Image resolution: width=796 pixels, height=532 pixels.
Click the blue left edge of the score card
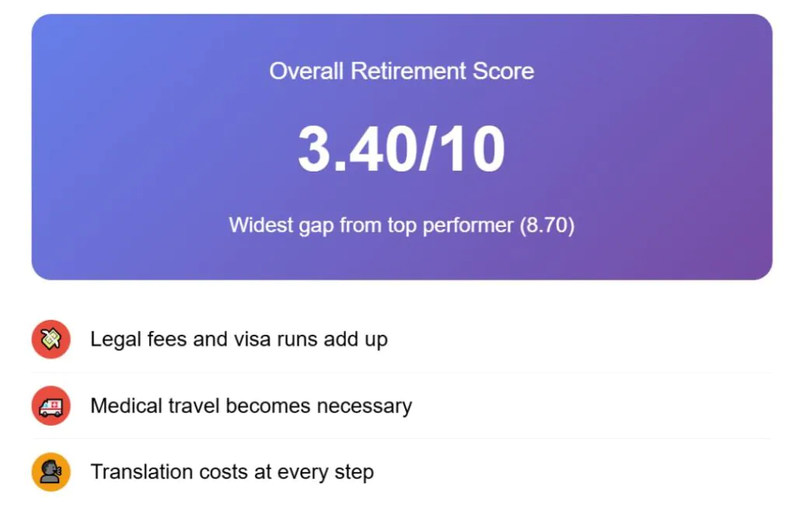[x=45, y=148]
